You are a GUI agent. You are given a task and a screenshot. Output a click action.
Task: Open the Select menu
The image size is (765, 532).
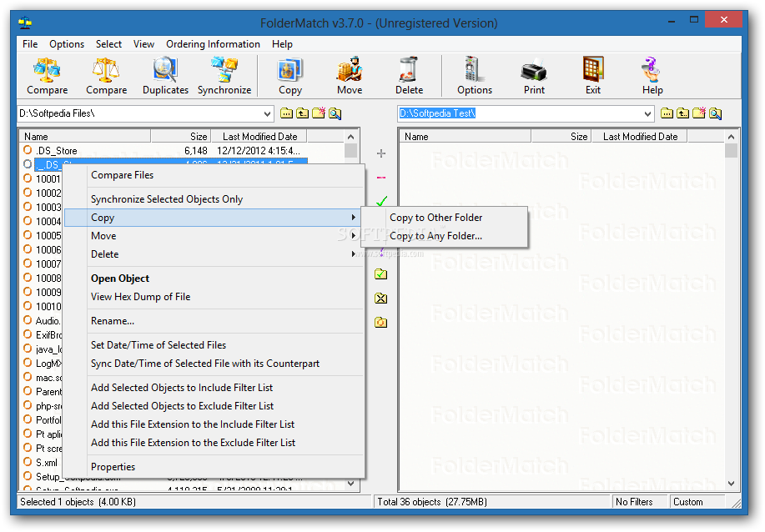108,44
